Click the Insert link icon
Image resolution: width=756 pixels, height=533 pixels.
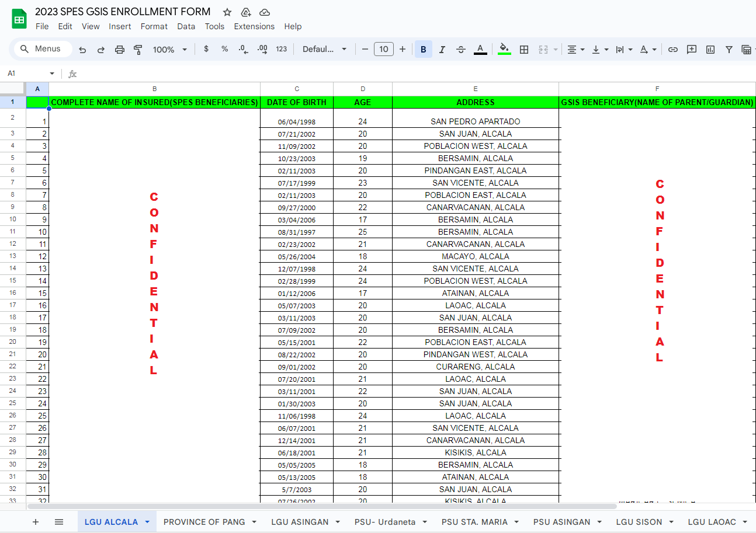(x=673, y=50)
